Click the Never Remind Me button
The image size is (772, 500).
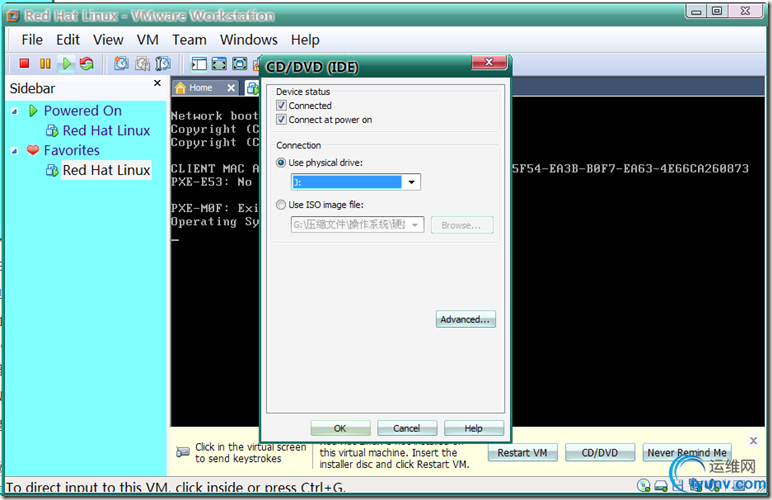[x=687, y=453]
